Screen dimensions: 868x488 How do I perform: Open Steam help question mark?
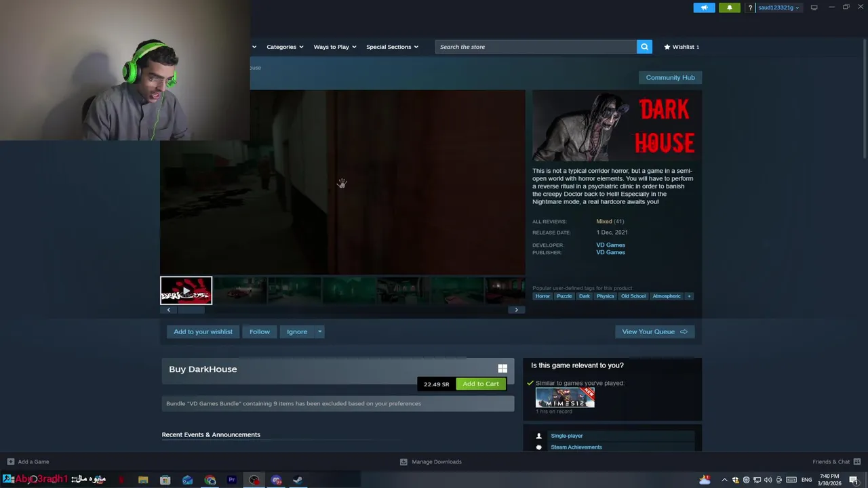pyautogui.click(x=750, y=7)
